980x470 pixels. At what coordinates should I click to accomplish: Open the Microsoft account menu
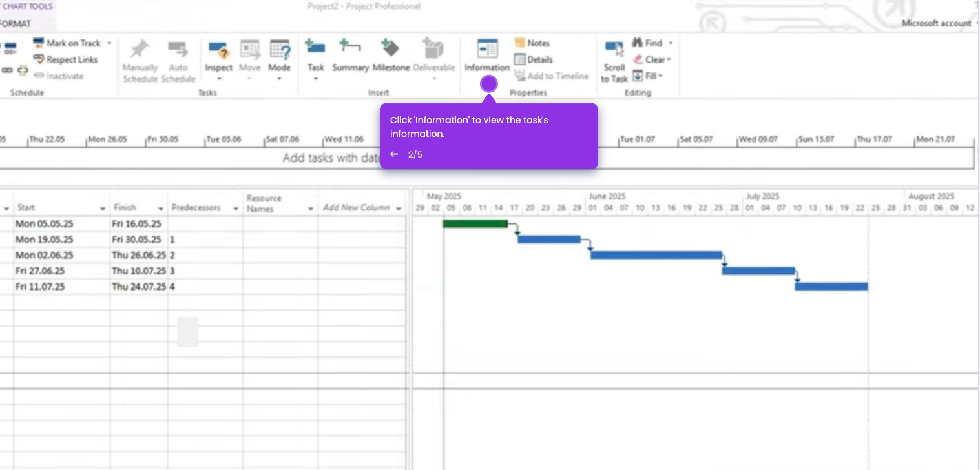(x=940, y=23)
